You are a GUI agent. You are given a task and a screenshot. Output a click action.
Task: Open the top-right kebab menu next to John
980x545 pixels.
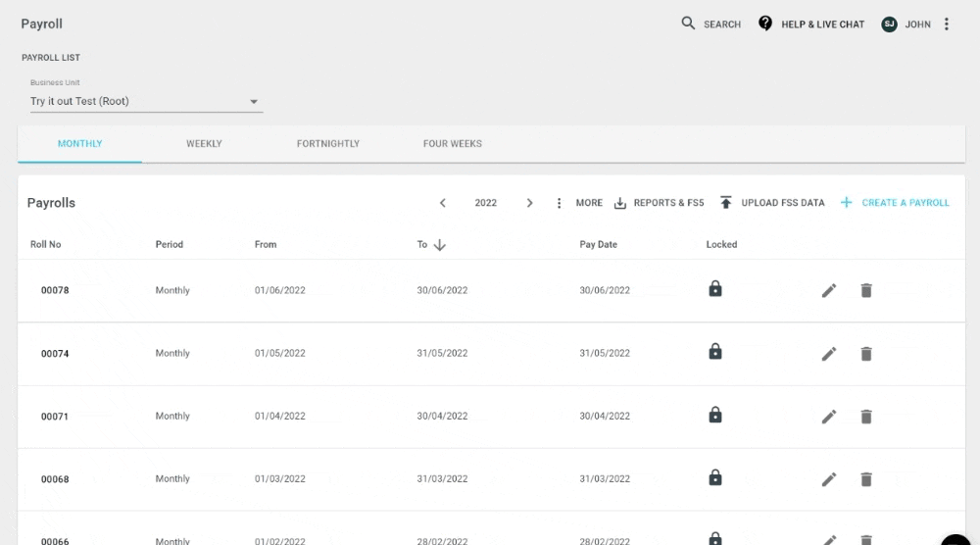coord(947,24)
